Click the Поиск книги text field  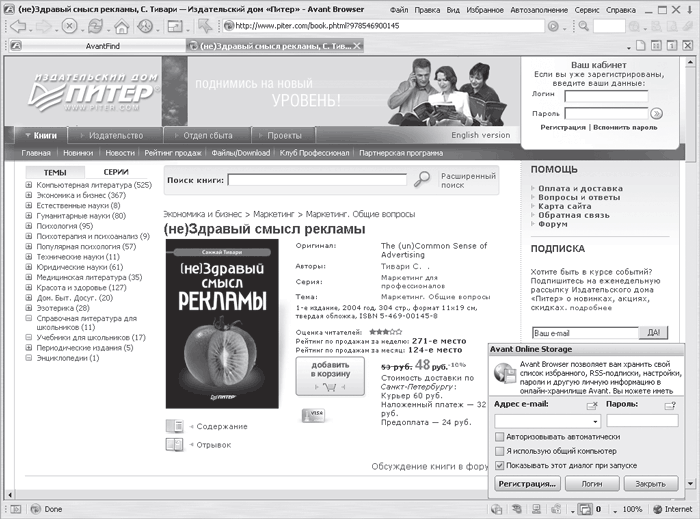pyautogui.click(x=316, y=180)
